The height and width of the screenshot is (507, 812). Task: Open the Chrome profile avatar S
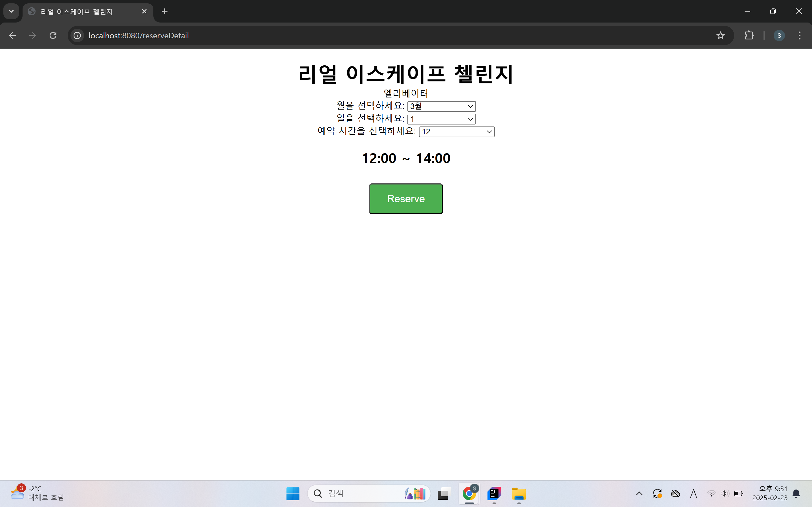click(779, 35)
